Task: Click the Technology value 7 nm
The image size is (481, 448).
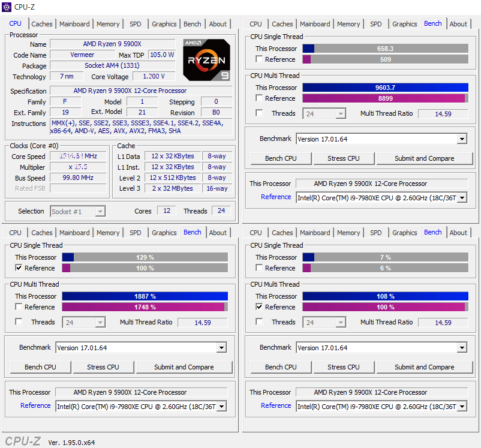Action: (x=67, y=76)
